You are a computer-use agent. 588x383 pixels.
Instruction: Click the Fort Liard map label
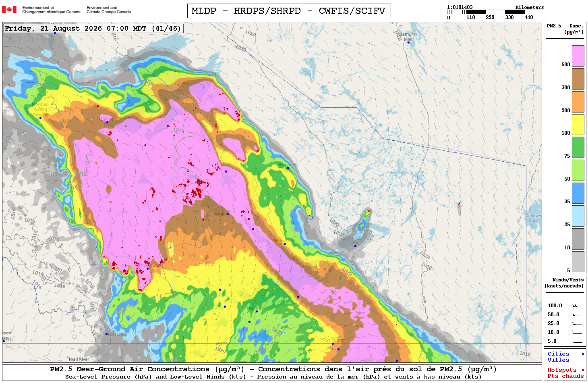(117, 334)
